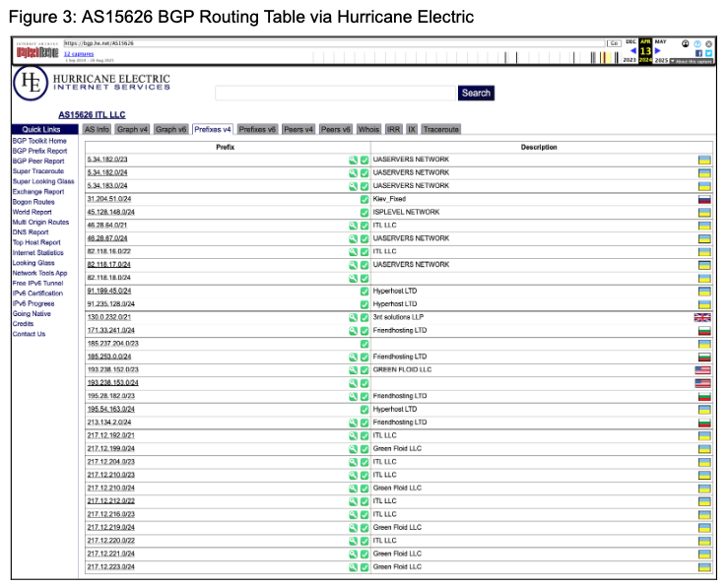Click the green checkmark icon for 185.237.204.0/23
Viewport: 728px width, 588px height.
coord(364,344)
